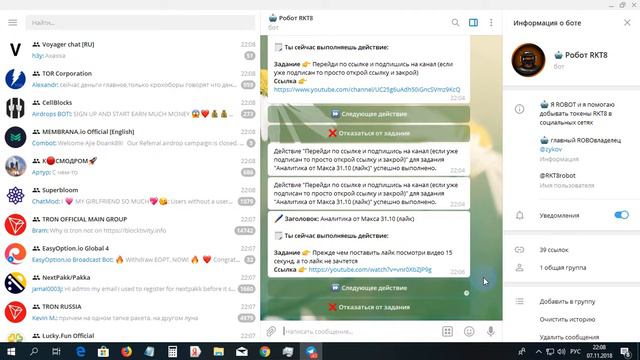Toggle the chat info side panel icon
Viewport: 640px width, 360px height.
473,22
